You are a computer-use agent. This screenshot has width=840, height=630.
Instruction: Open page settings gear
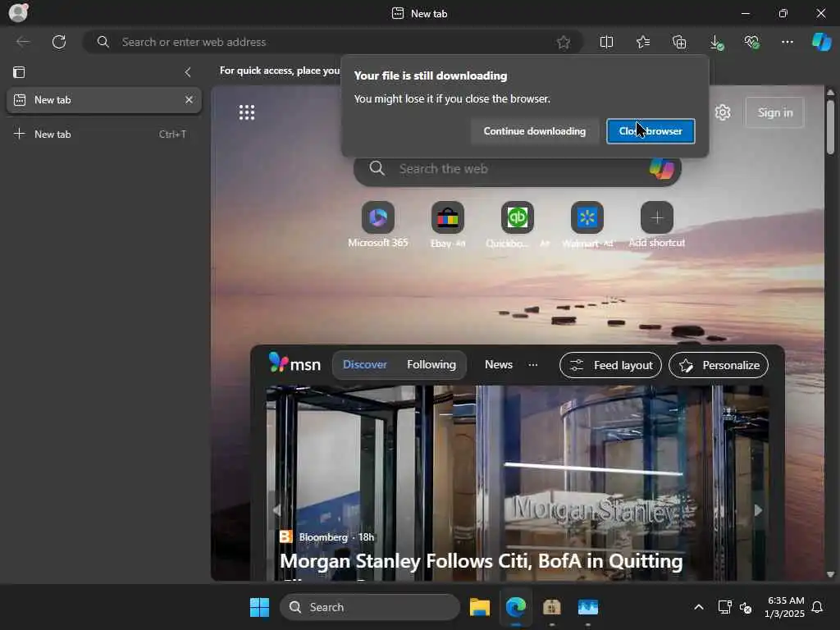[723, 112]
